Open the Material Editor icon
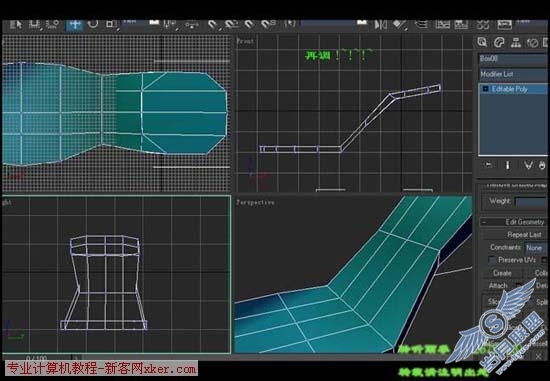 coord(483,25)
